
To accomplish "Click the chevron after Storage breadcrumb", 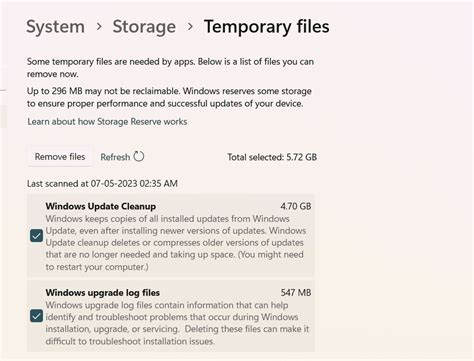I will click(190, 26).
